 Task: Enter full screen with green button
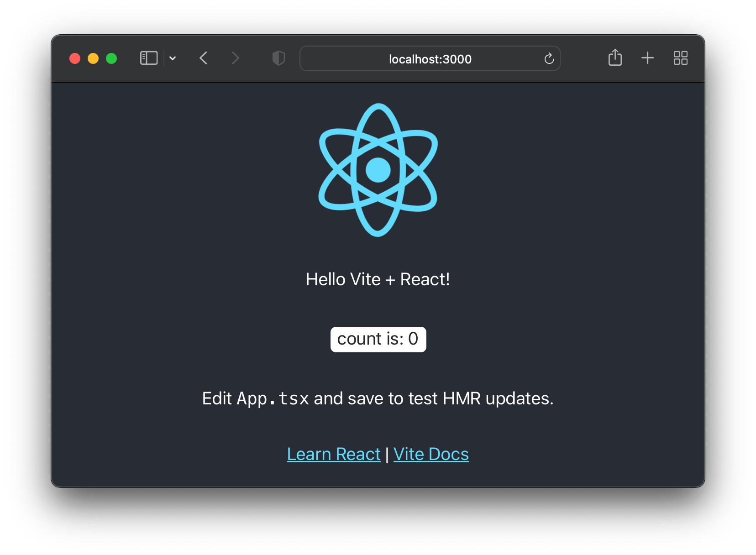[111, 58]
